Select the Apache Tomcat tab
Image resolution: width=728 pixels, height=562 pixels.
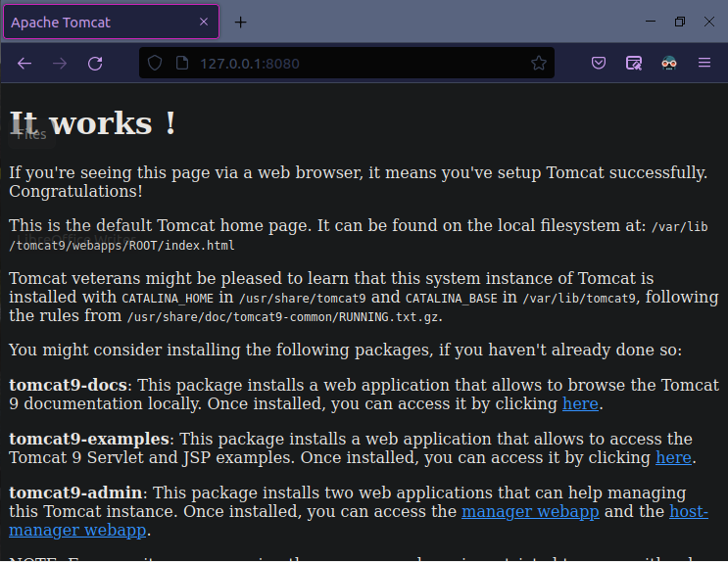(111, 22)
